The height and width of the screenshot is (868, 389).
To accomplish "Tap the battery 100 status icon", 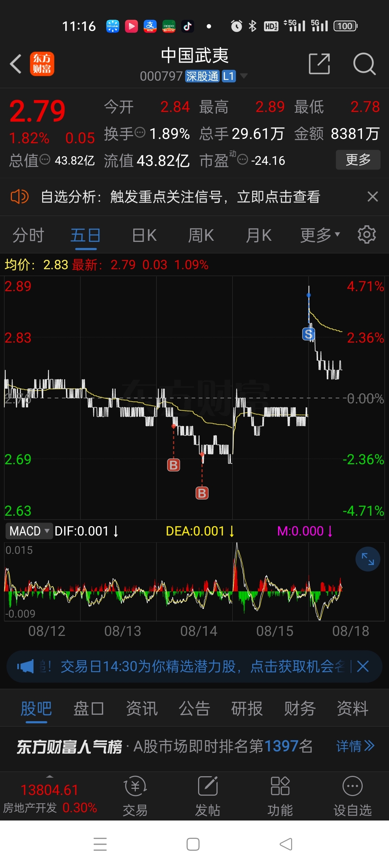I will click(345, 26).
